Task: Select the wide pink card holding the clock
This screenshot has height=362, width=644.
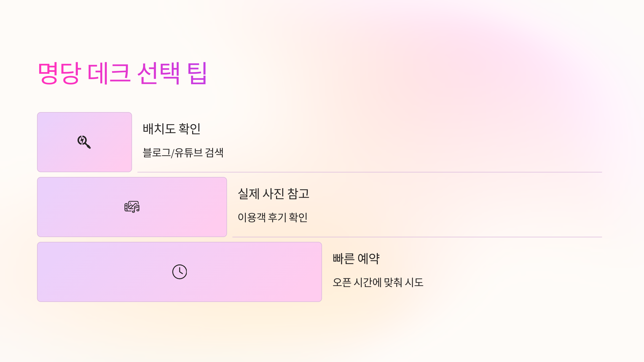Action: [x=180, y=272]
